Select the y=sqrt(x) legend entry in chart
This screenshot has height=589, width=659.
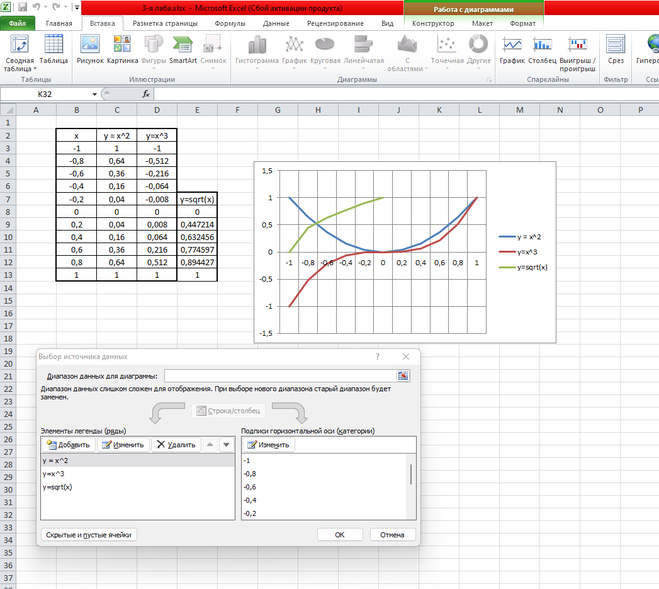point(523,267)
